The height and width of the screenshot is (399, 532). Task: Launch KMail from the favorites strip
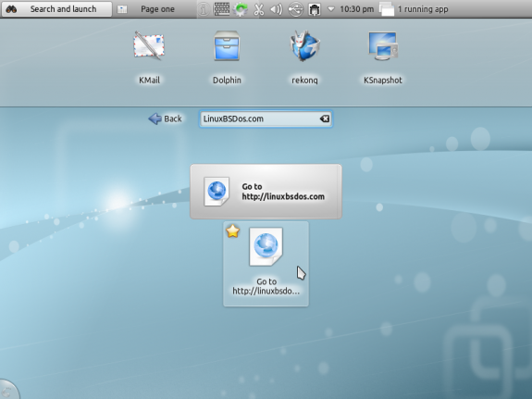pos(149,57)
